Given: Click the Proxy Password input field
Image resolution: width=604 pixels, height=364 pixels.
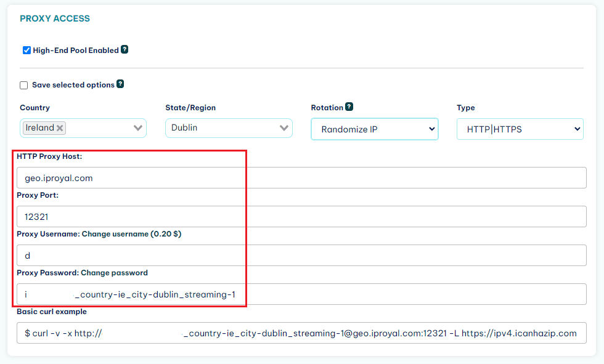Looking at the screenshot, I should (301, 294).
